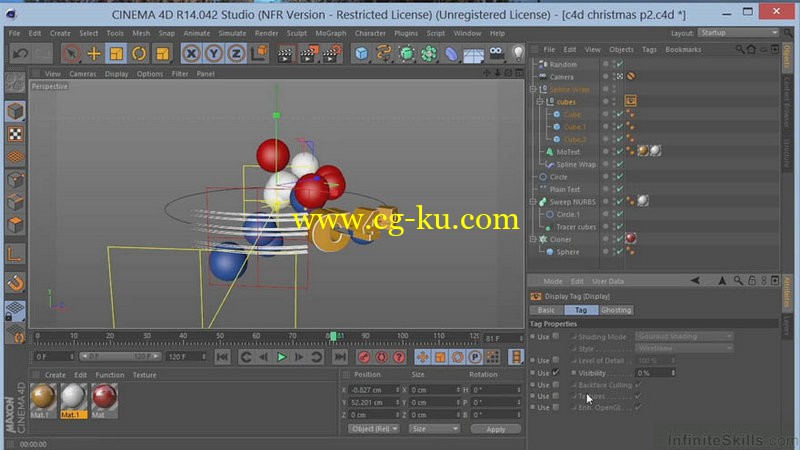This screenshot has height=450, width=800.
Task: Switch to Texture mode checkerboard icon
Action: (x=15, y=134)
